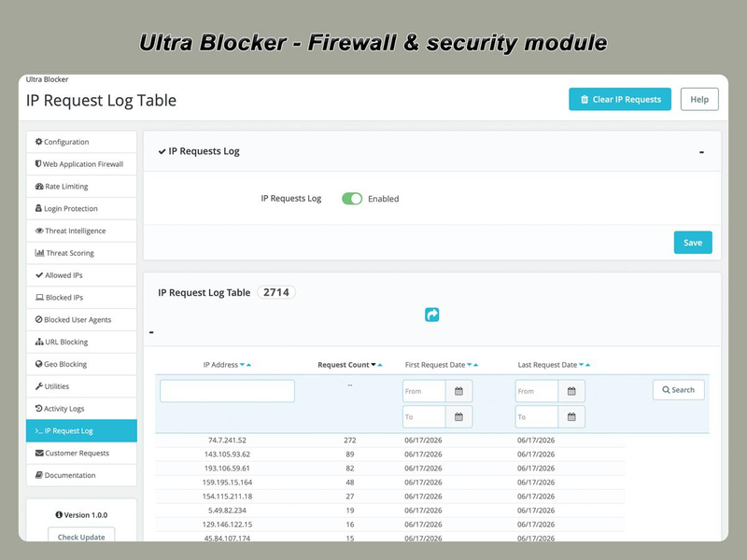Click the Login Protection lock icon
Viewport: 747px width, 560px height.
(38, 208)
